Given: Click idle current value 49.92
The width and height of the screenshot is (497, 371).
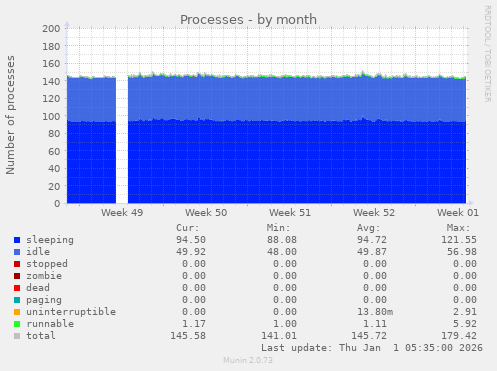Looking at the screenshot, I should [191, 252].
